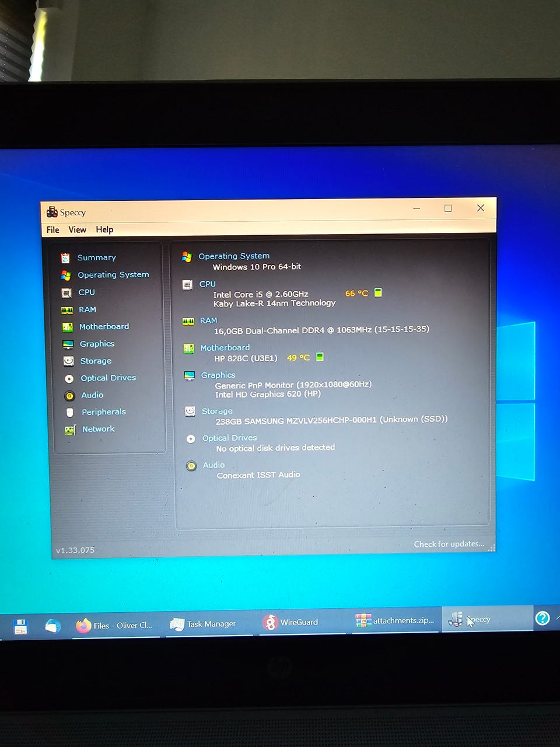
Task: Open the Network sidebar section
Action: [98, 429]
